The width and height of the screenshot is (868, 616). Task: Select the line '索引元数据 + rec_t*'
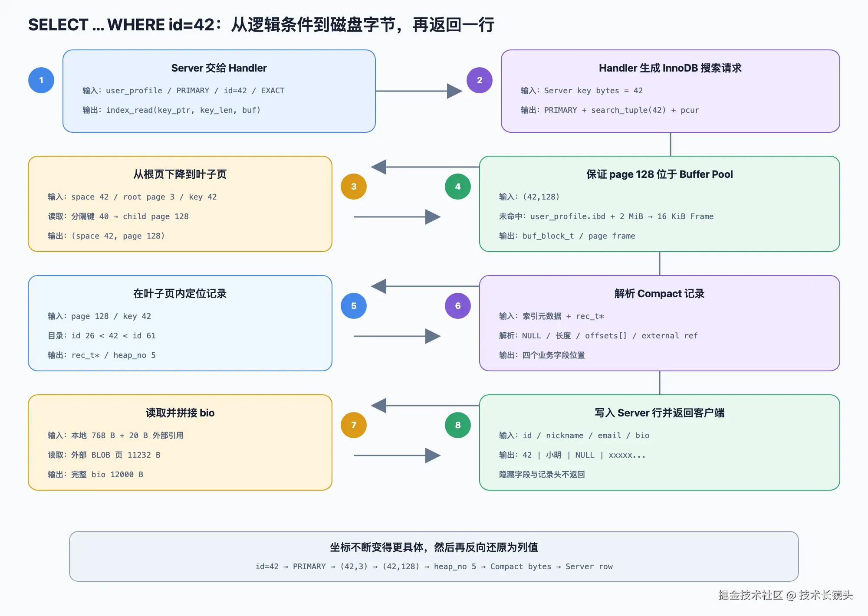(x=563, y=316)
